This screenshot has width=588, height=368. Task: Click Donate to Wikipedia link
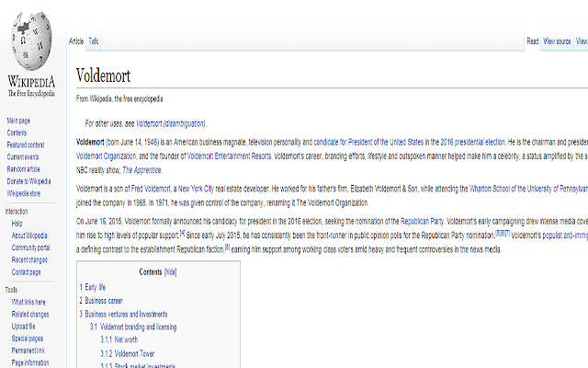point(28,181)
